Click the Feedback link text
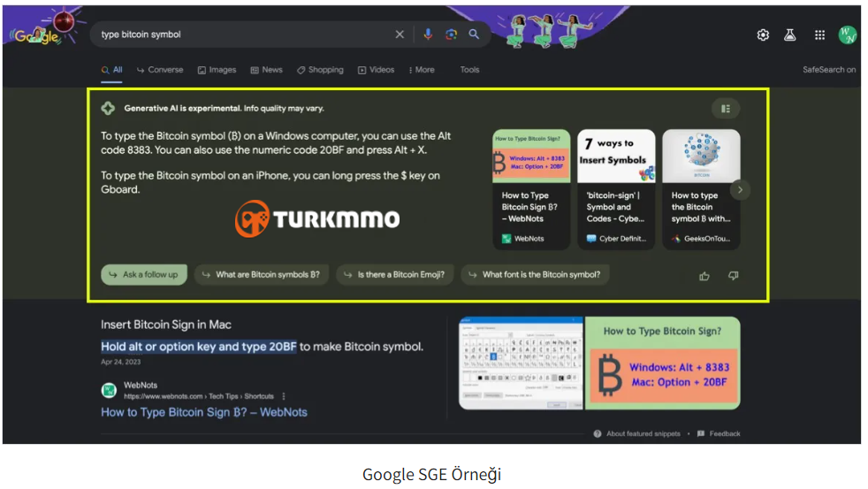Viewport: 868px width, 489px height. (725, 433)
